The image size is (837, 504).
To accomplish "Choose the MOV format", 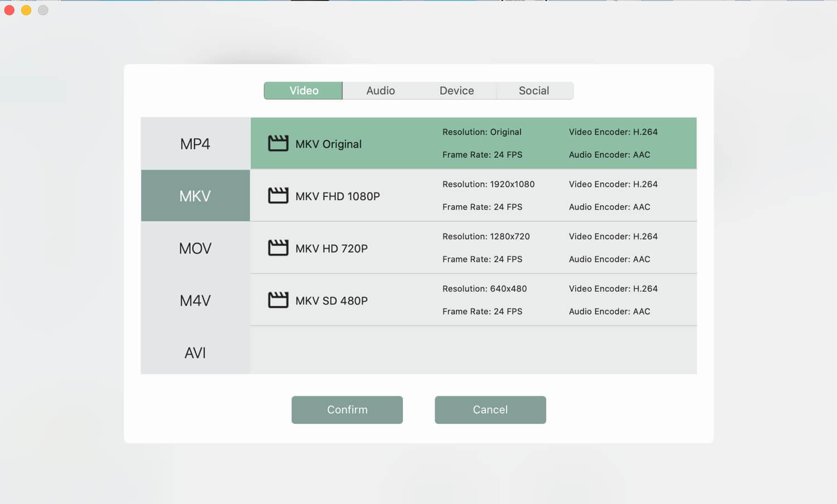I will click(x=195, y=248).
